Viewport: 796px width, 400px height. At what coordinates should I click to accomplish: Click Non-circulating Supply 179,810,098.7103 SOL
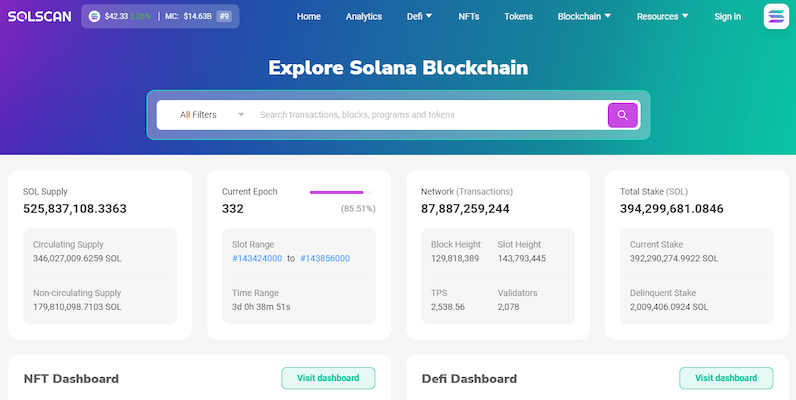click(77, 307)
